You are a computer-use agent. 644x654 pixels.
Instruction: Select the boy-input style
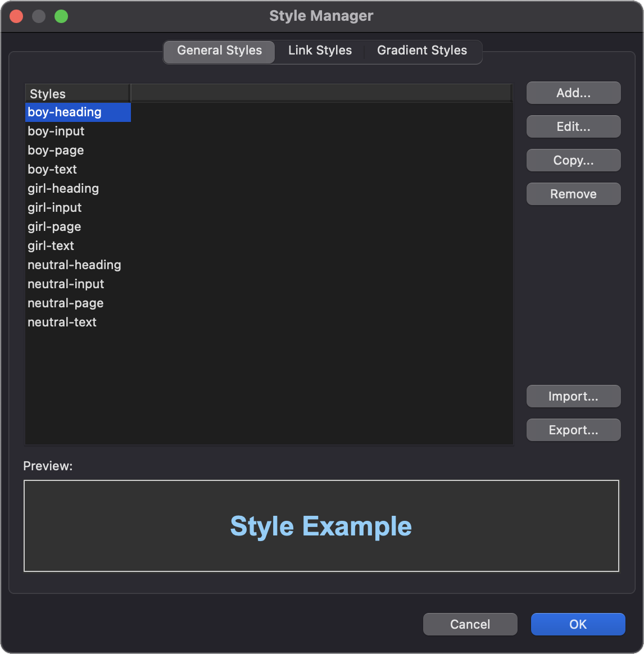pyautogui.click(x=56, y=131)
